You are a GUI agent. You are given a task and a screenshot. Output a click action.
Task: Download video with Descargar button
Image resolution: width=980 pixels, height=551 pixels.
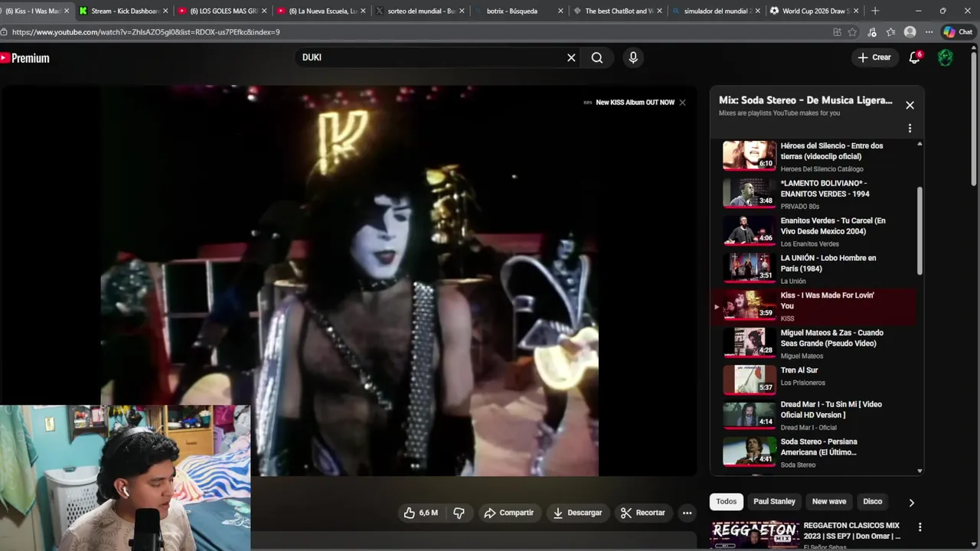pyautogui.click(x=577, y=513)
